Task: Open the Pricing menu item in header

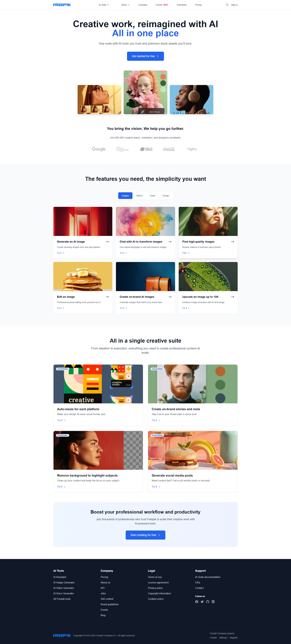Action: tap(198, 5)
